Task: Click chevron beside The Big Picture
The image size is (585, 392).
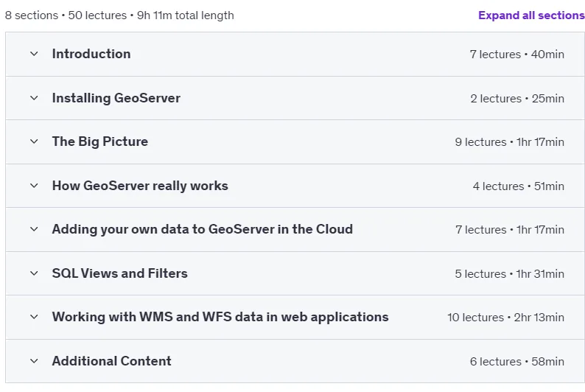Action: [x=34, y=141]
